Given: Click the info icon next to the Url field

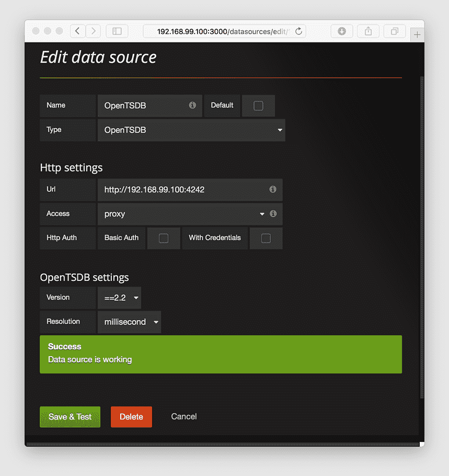Looking at the screenshot, I should click(272, 189).
